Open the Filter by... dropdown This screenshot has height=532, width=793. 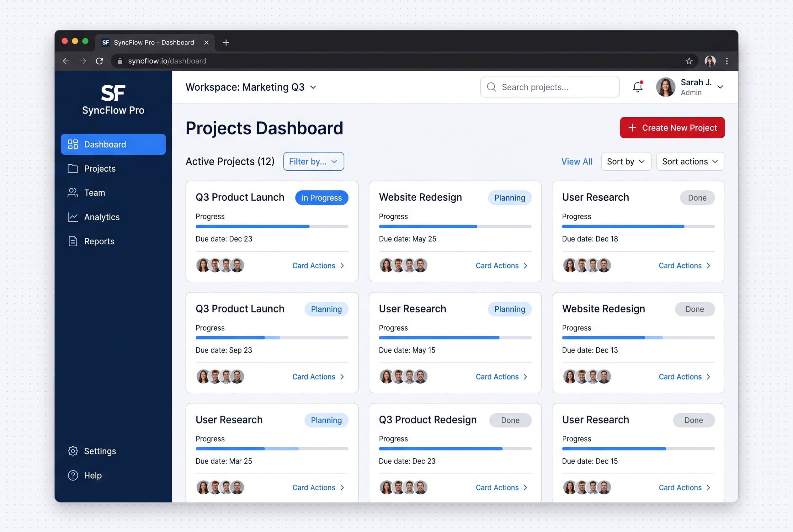coord(314,162)
